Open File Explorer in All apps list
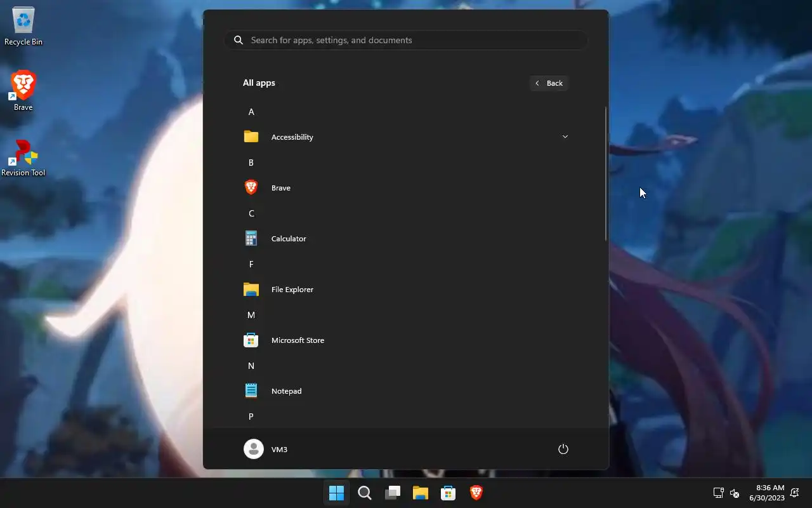This screenshot has width=812, height=508. pos(406,290)
